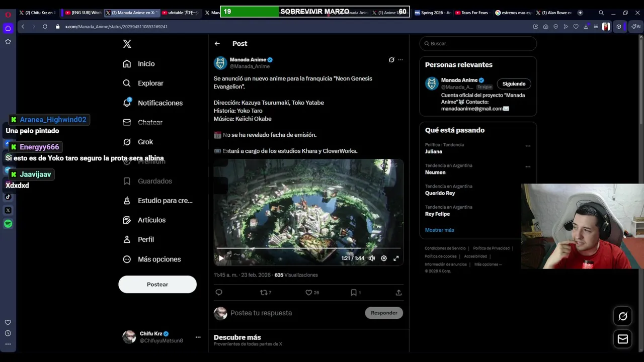Enter fullscreen on the post video
Image resolution: width=644 pixels, height=362 pixels.
(396, 258)
